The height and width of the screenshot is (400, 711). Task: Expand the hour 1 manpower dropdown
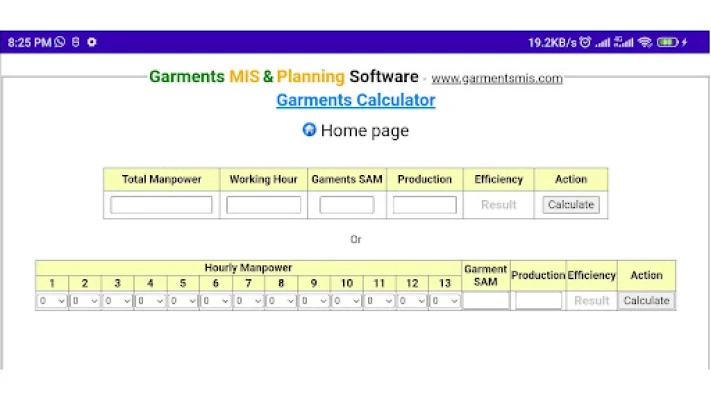coord(52,300)
